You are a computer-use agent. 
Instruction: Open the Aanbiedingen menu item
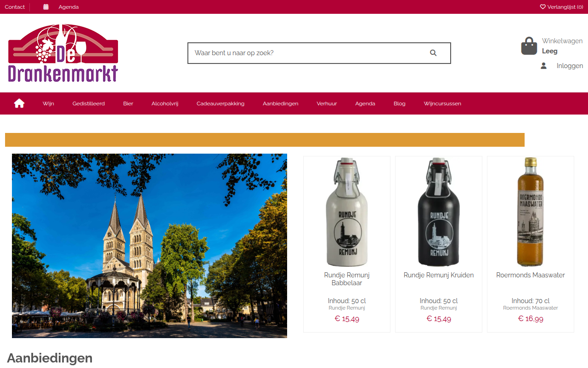(x=281, y=103)
